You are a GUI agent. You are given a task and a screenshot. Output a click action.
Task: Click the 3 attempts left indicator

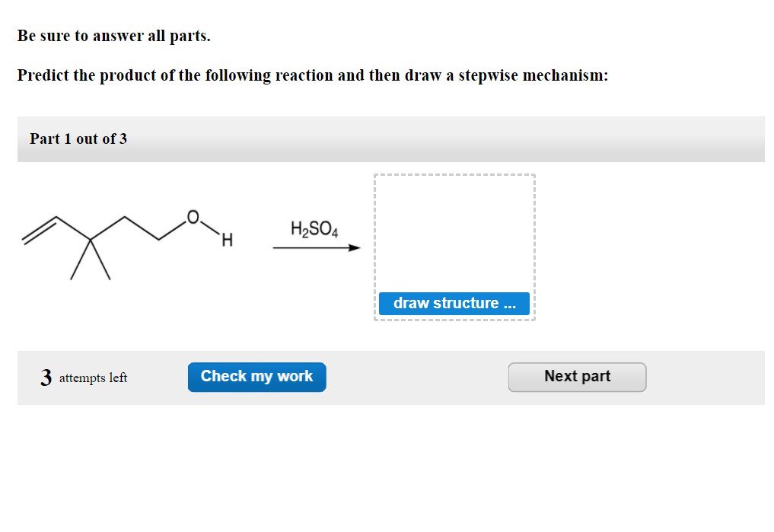pyautogui.click(x=84, y=376)
